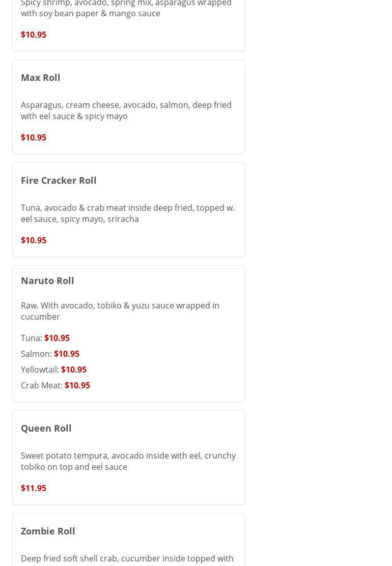Viewport: 392px width, 566px height.
Task: Choose the Salmon option for Naruto Roll
Action: point(36,354)
